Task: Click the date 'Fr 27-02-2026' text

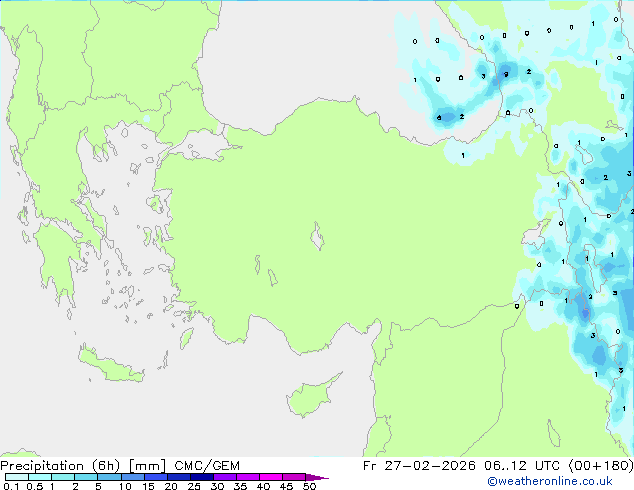Action: [419, 465]
